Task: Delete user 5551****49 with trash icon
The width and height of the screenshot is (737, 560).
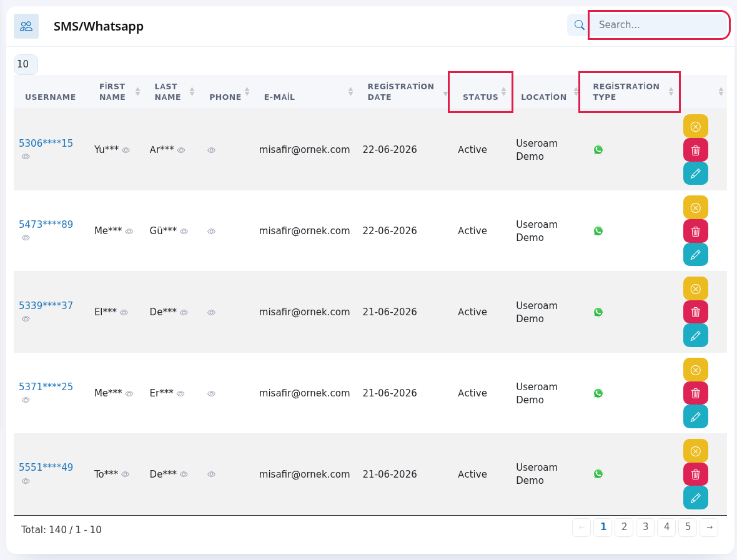Action: click(x=696, y=474)
